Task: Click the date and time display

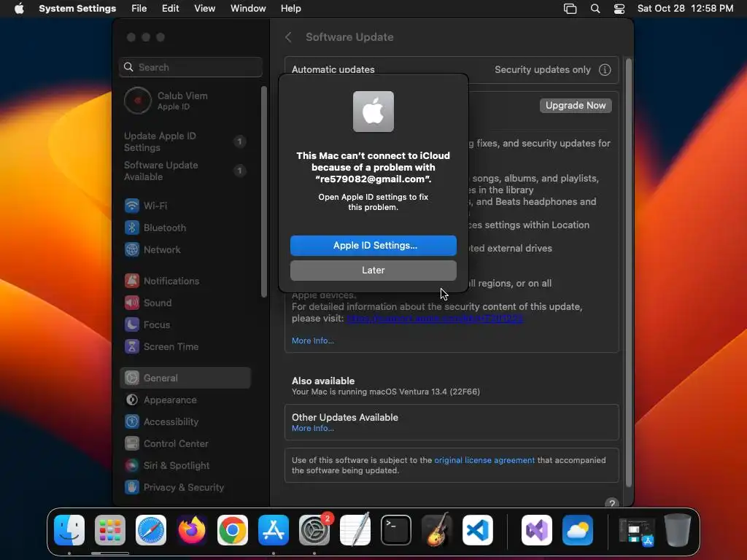Action: [685, 9]
